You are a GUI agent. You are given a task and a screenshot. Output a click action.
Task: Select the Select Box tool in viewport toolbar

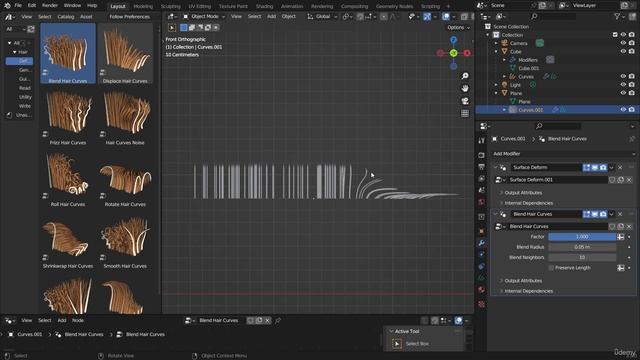point(172,27)
